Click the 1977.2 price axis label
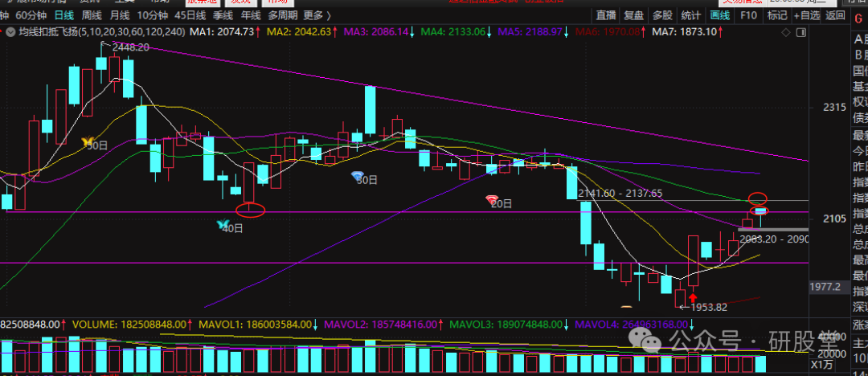Image resolution: width=868 pixels, height=376 pixels. (x=826, y=286)
